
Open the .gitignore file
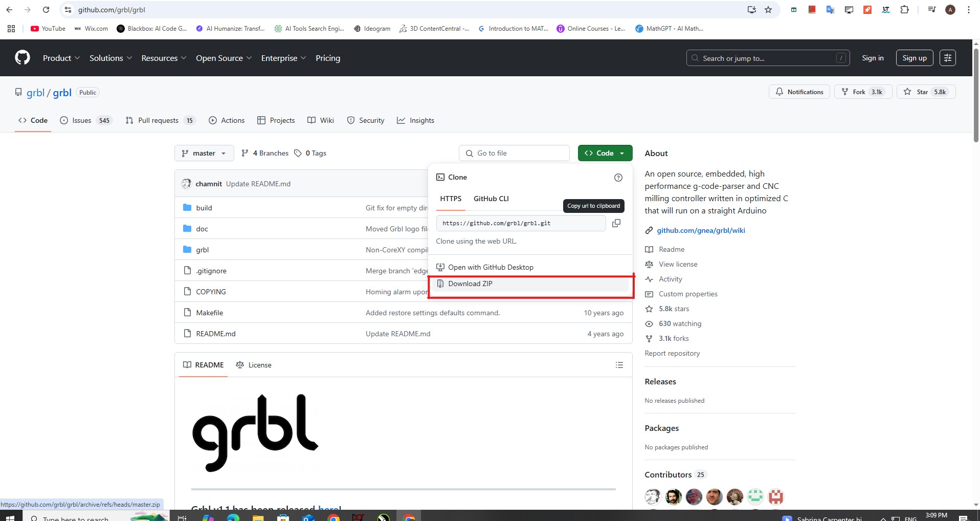[x=211, y=271]
